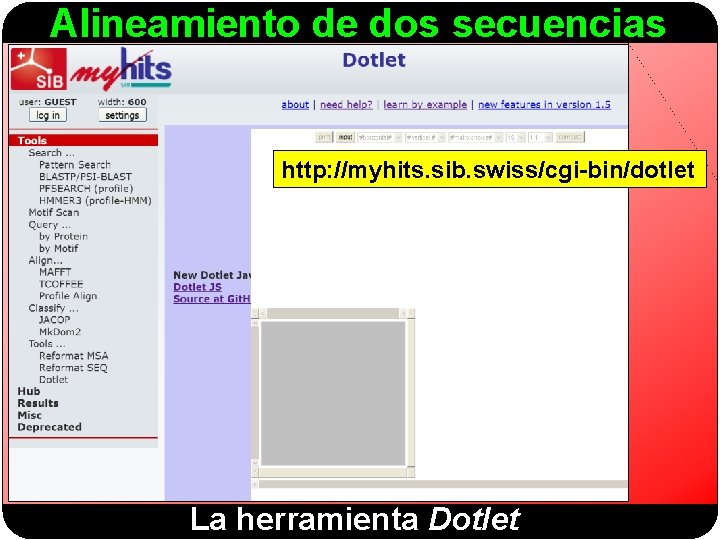720x540 pixels.
Task: Open the Results menu
Action: pos(38,403)
